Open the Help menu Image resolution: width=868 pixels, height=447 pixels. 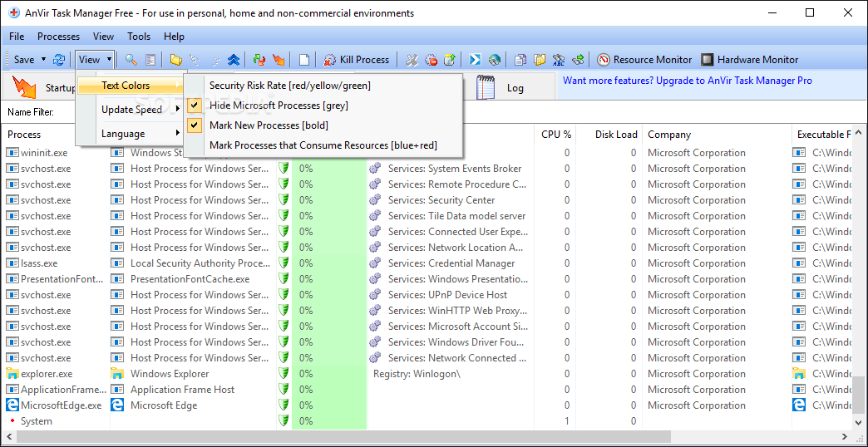tap(174, 37)
